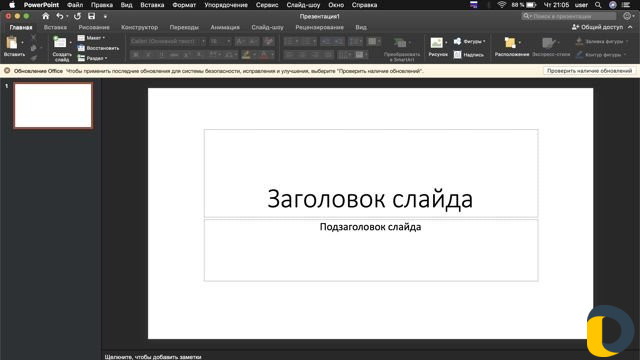This screenshot has width=640, height=360.
Task: Click the Wi-Fi status icon
Action: point(502,5)
